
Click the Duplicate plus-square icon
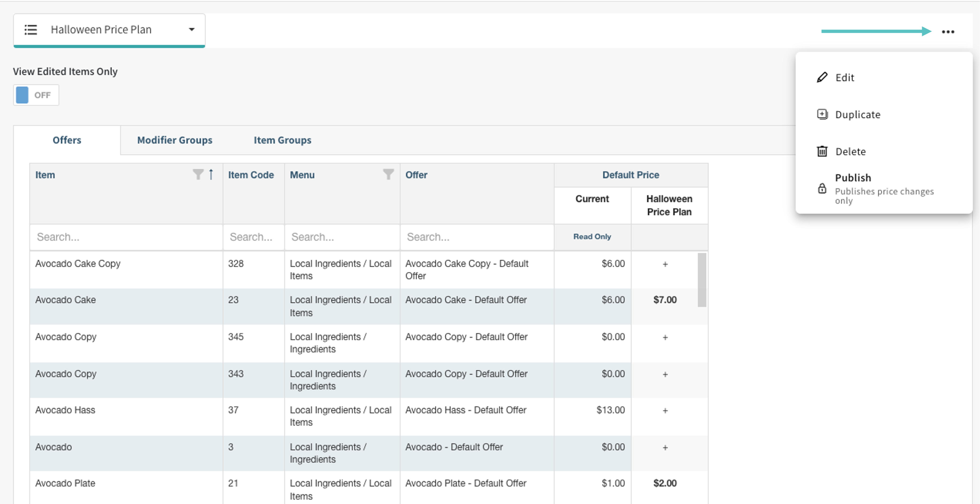pyautogui.click(x=822, y=114)
